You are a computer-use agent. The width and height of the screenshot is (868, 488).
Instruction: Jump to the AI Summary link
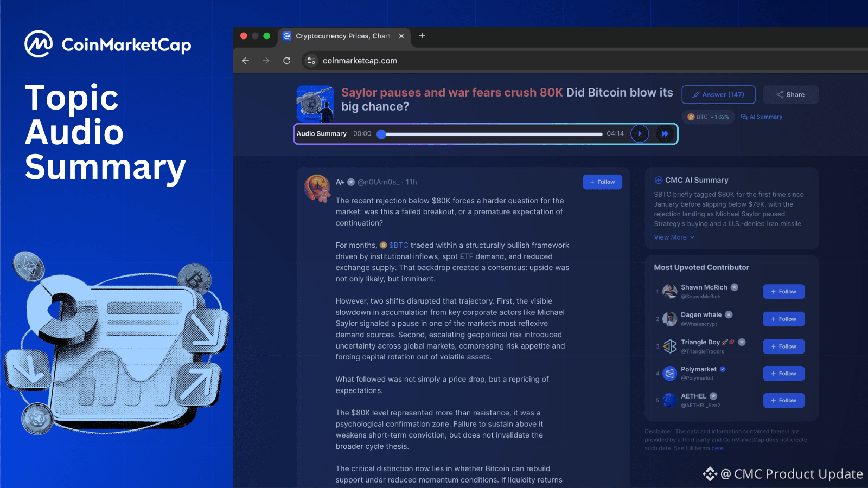point(762,117)
